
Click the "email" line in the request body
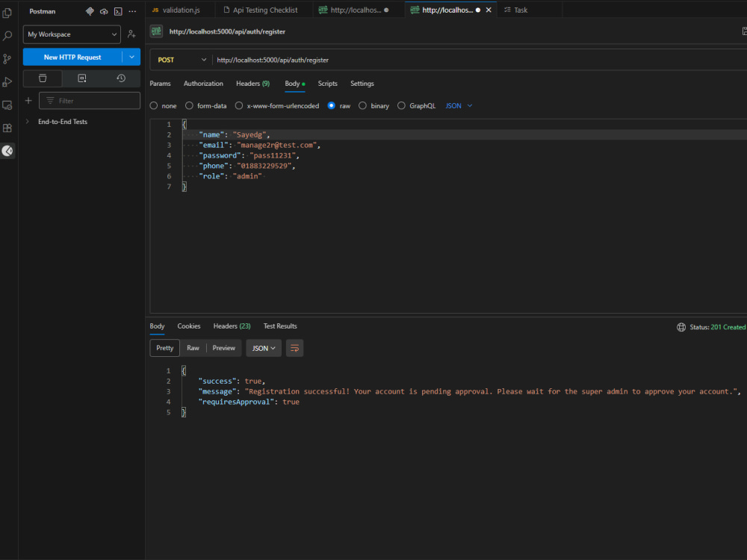coord(260,146)
